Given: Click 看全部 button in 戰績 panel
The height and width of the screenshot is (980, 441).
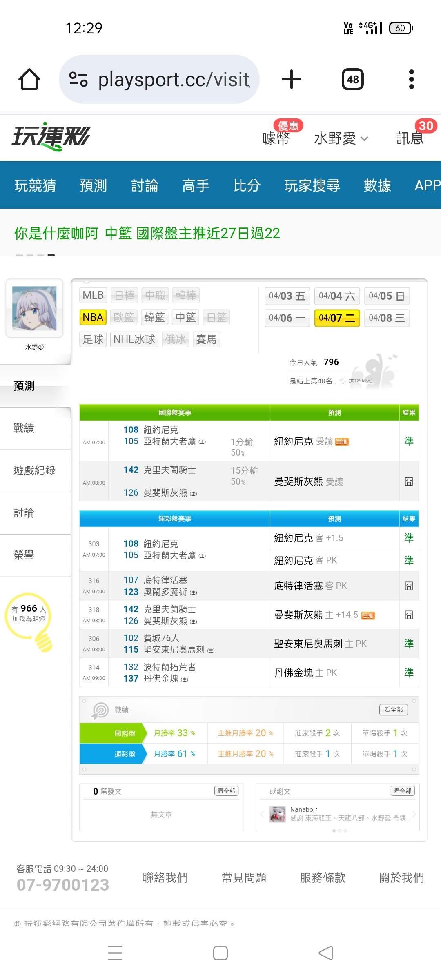Looking at the screenshot, I should (394, 710).
